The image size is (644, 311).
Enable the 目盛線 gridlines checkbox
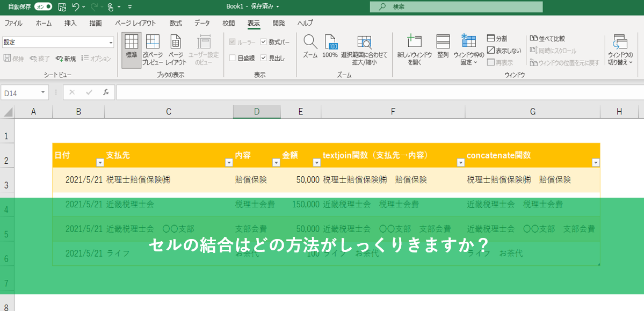[233, 58]
